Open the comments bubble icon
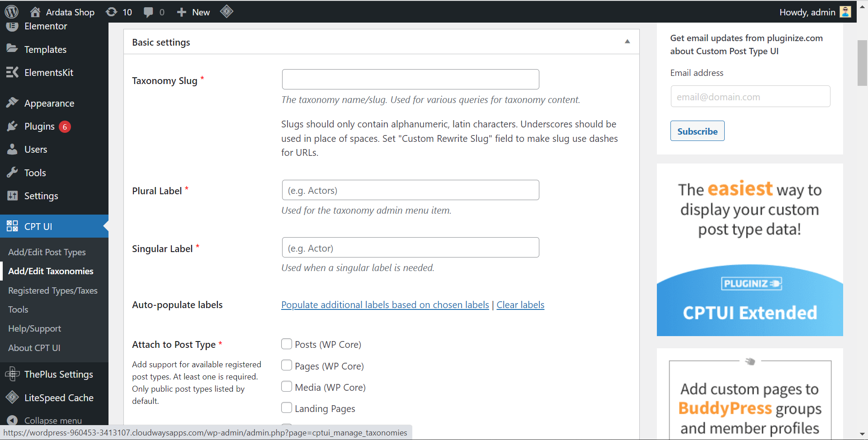Viewport: 868px width, 440px height. (149, 11)
